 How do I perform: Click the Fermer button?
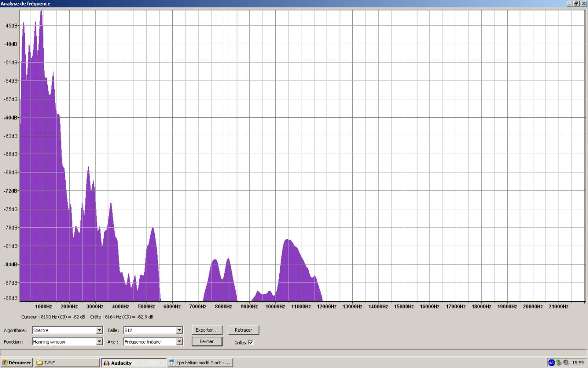point(207,341)
